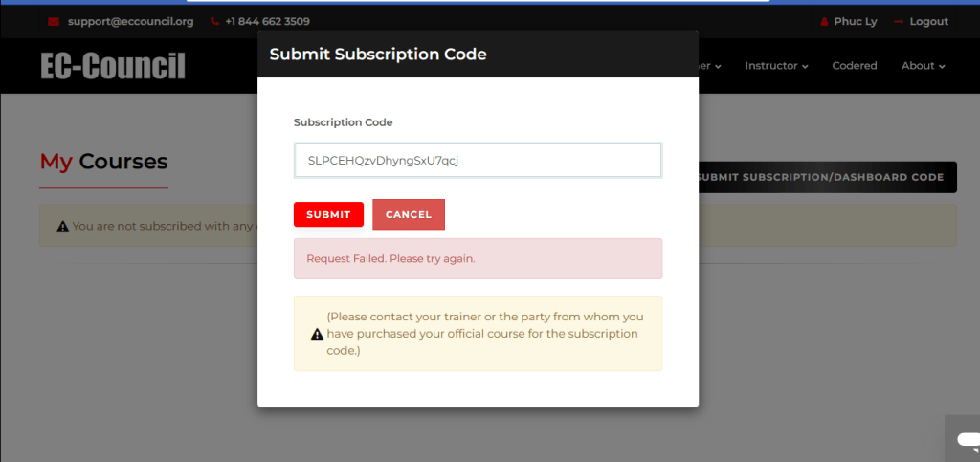The height and width of the screenshot is (462, 980).
Task: Focus the Subscription Code input field
Action: tap(478, 161)
